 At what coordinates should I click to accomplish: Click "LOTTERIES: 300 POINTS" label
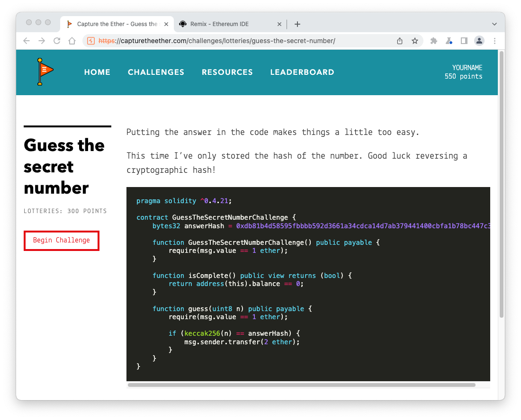(x=65, y=211)
